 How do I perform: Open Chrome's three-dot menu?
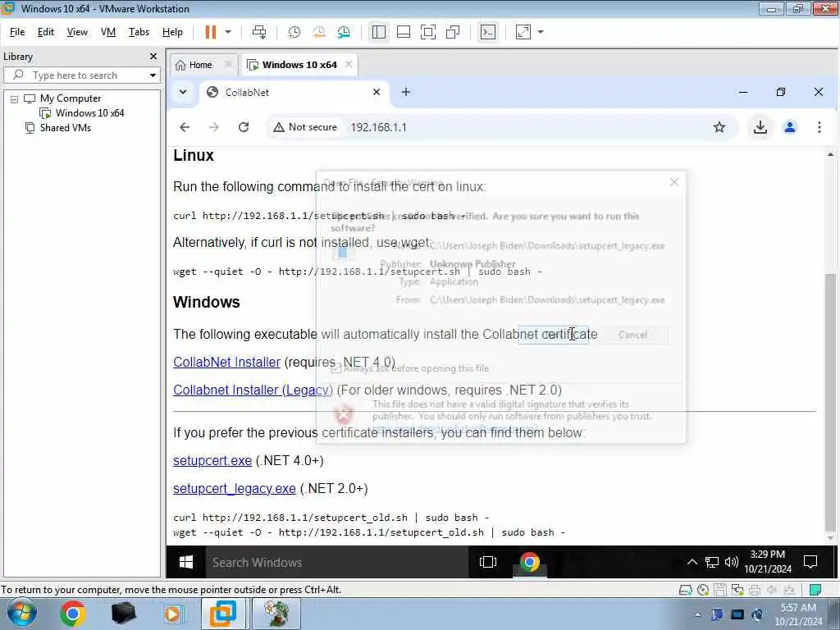pyautogui.click(x=819, y=127)
